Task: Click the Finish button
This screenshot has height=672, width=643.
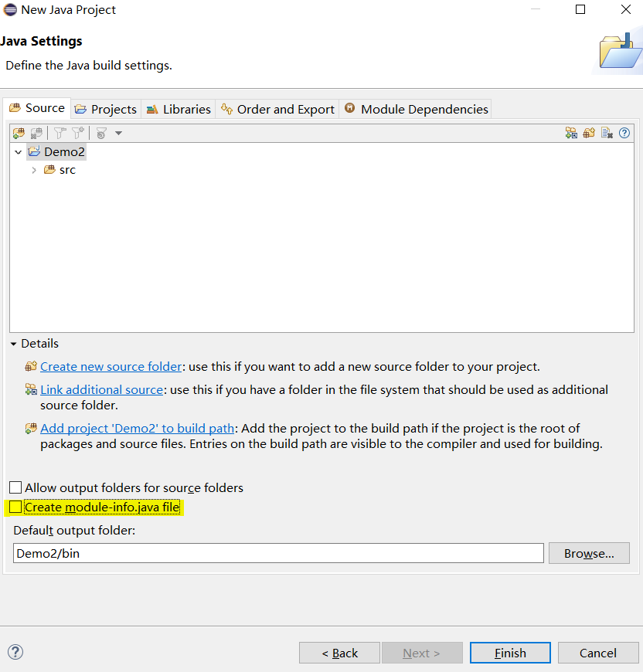Action: pos(510,653)
